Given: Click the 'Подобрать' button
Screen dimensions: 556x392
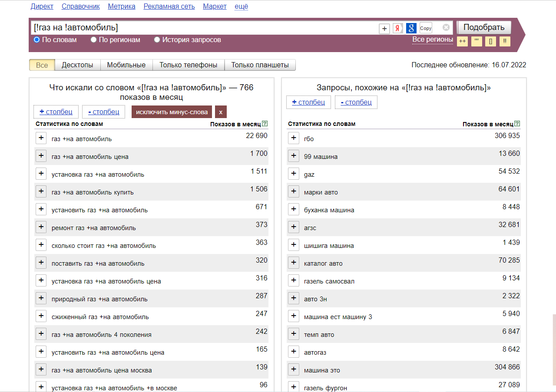Looking at the screenshot, I should 484,27.
